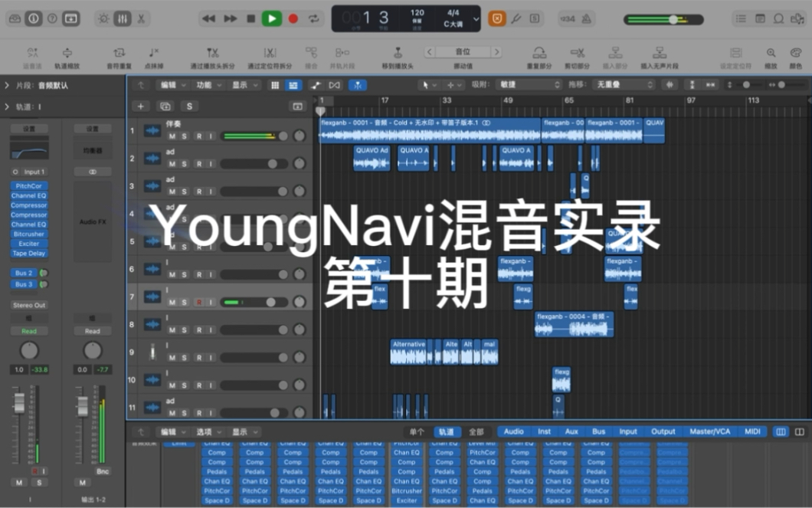Open the tracks area 显示 menu

click(x=244, y=85)
